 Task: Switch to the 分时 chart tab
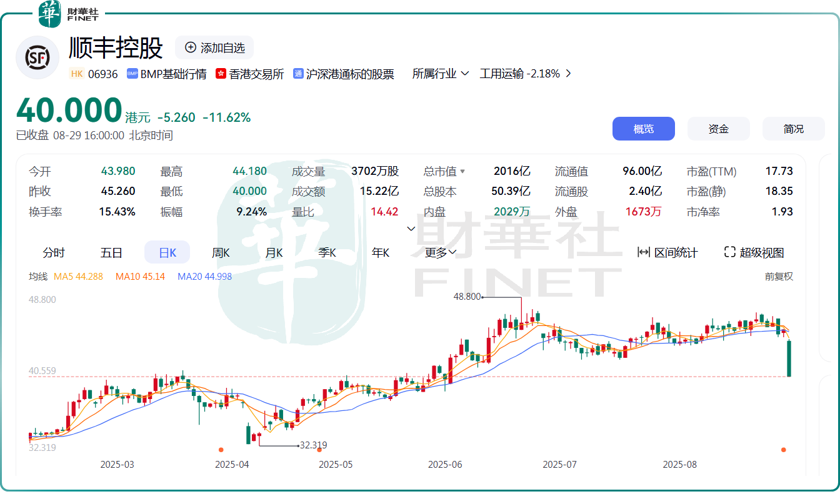click(54, 252)
